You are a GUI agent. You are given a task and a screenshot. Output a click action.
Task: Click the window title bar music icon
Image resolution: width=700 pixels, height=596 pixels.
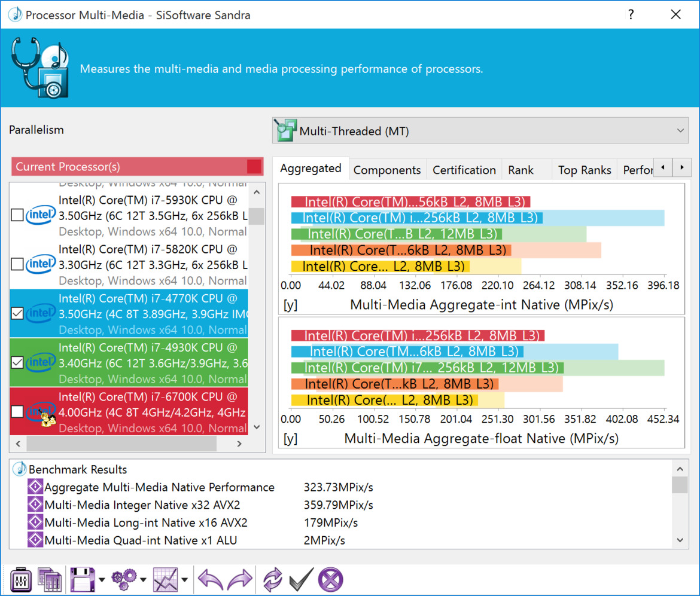coord(15,14)
